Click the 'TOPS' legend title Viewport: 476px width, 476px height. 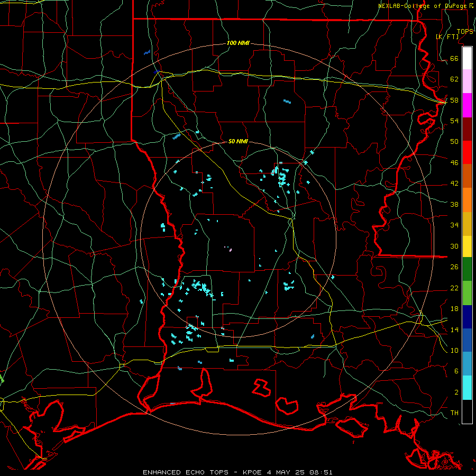pyautogui.click(x=465, y=32)
